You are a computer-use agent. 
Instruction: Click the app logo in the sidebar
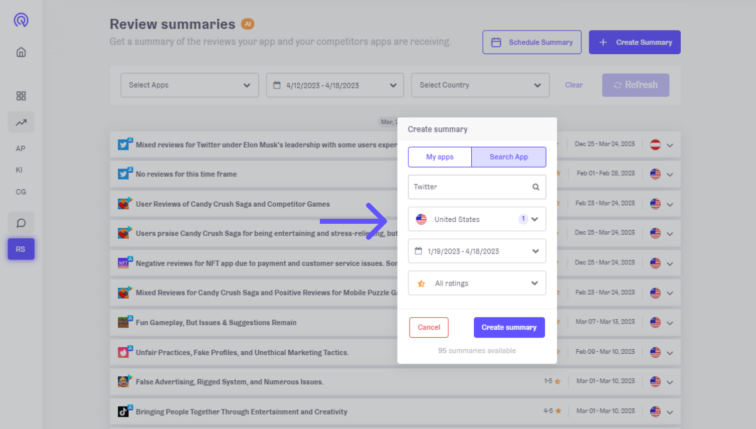[21, 20]
